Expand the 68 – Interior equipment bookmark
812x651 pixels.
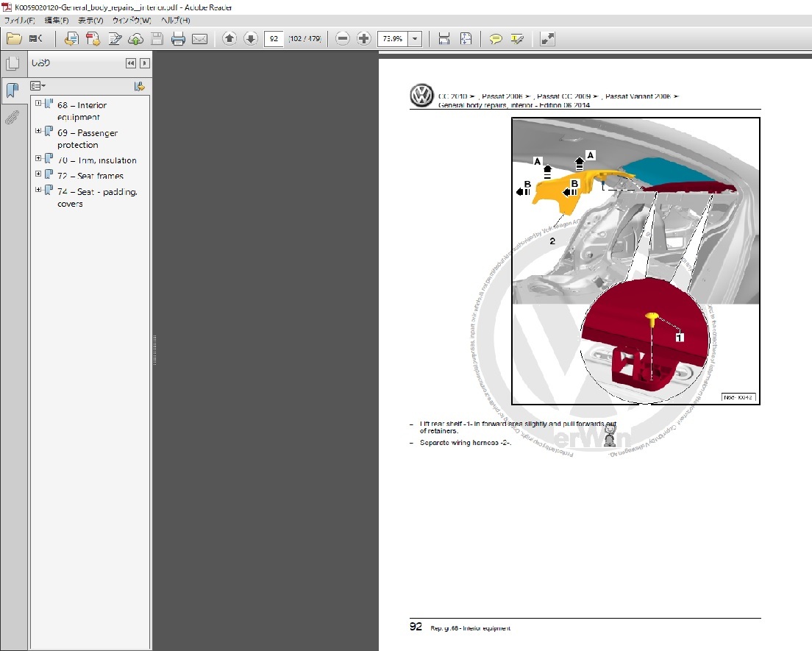tap(38, 103)
